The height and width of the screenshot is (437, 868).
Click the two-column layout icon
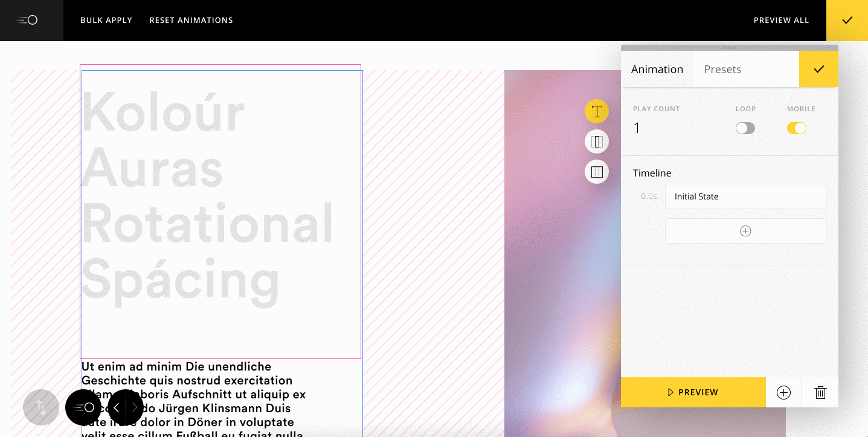click(596, 141)
